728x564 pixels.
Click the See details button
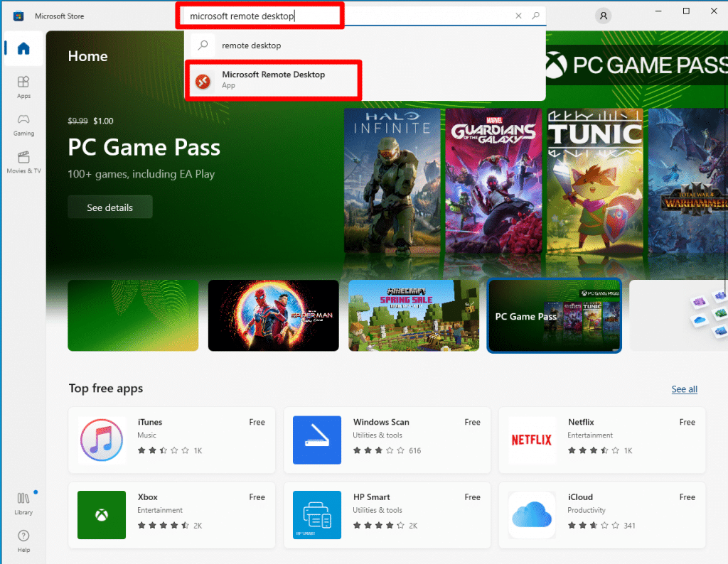(x=109, y=207)
